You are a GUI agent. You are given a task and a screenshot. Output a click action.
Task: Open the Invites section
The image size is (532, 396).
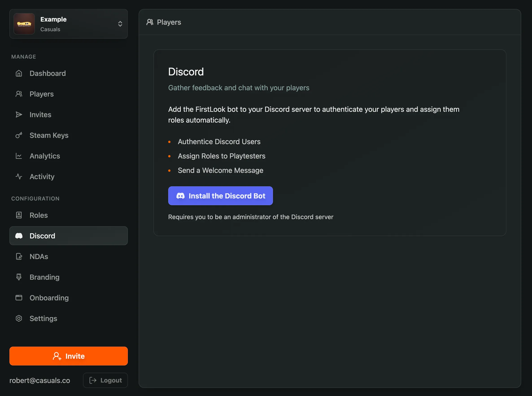(68, 114)
